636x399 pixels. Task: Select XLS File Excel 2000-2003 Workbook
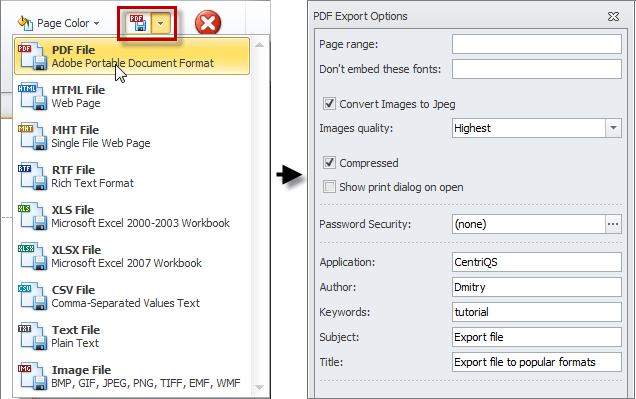tap(132, 217)
